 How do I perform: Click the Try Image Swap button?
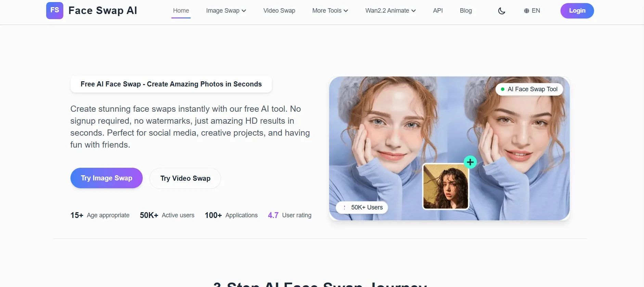point(106,178)
